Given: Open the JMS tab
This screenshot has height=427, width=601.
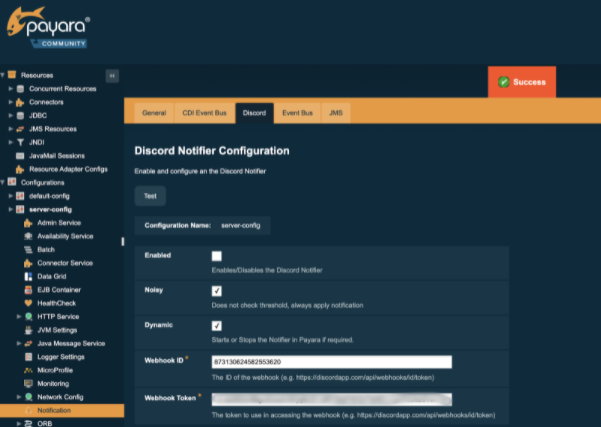Looking at the screenshot, I should click(336, 114).
